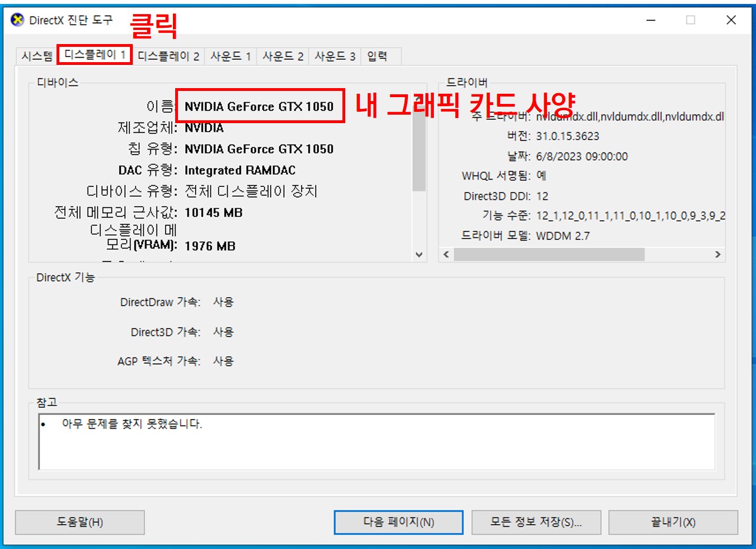Open the 사운드 3 tab
Screen dimensions: 756x549
(334, 56)
